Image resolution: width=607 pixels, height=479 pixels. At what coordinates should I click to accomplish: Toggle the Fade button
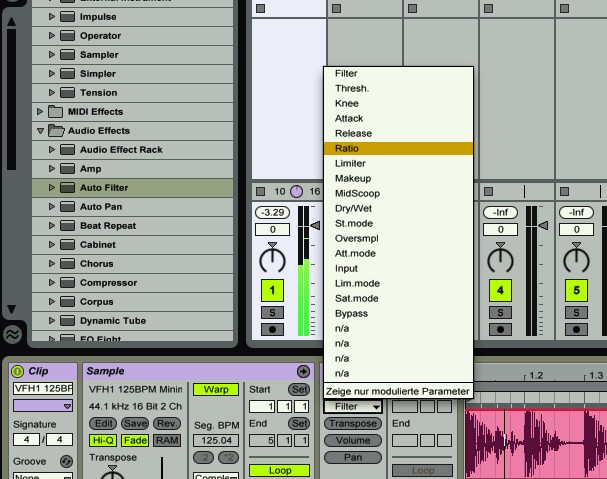pyautogui.click(x=135, y=440)
